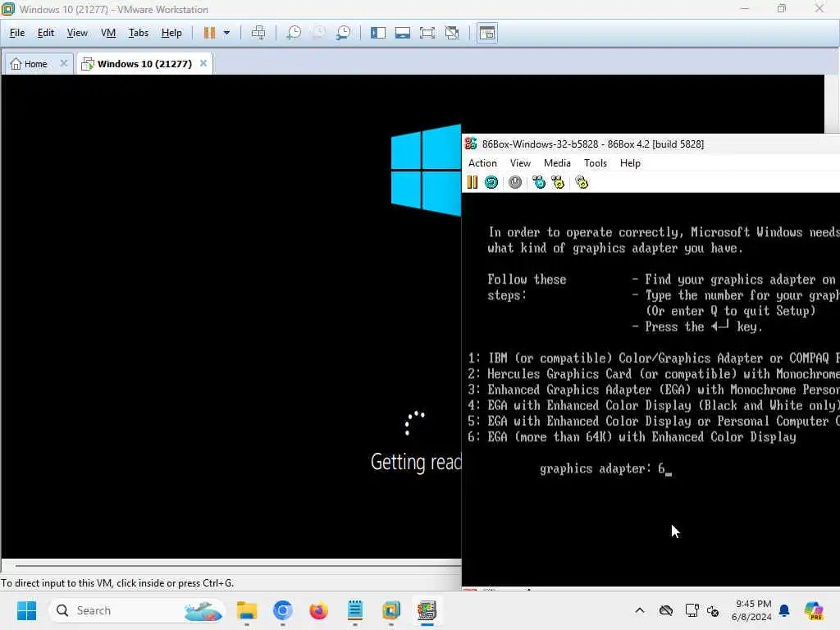The width and height of the screenshot is (840, 630).
Task: Click option 3 Enhanced Graphics Adapter Monochrome line
Action: 654,390
